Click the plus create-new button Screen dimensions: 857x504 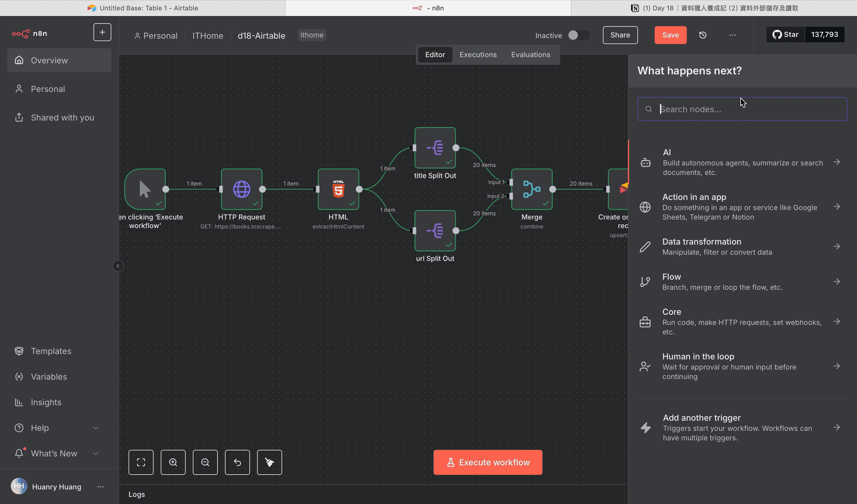click(x=102, y=32)
